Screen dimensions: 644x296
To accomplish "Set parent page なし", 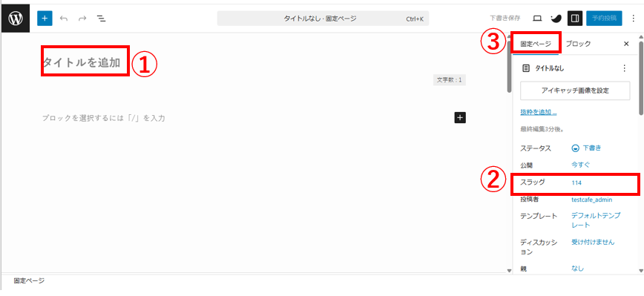I will click(x=577, y=268).
